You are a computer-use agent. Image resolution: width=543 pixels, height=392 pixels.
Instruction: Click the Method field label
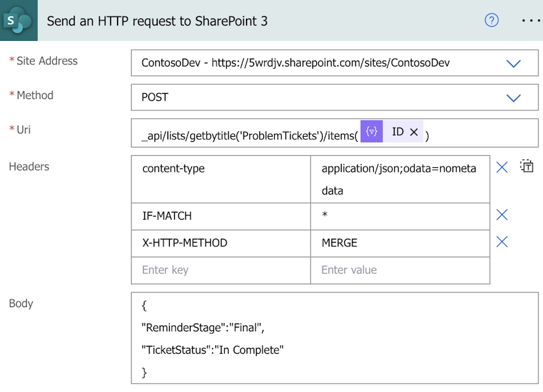tap(35, 95)
